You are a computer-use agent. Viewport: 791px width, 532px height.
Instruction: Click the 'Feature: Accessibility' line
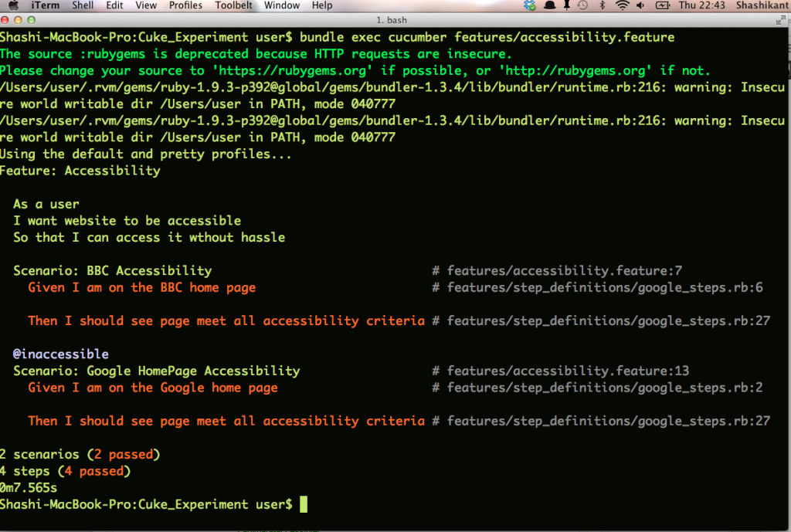(80, 171)
